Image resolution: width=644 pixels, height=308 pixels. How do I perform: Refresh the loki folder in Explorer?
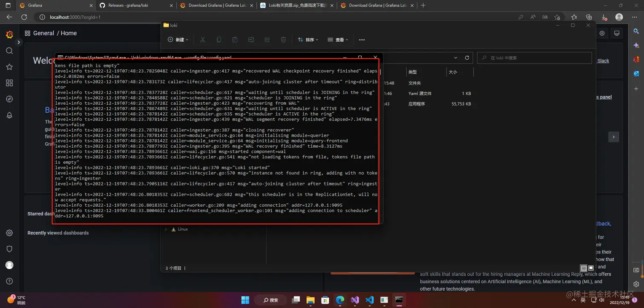(x=467, y=58)
